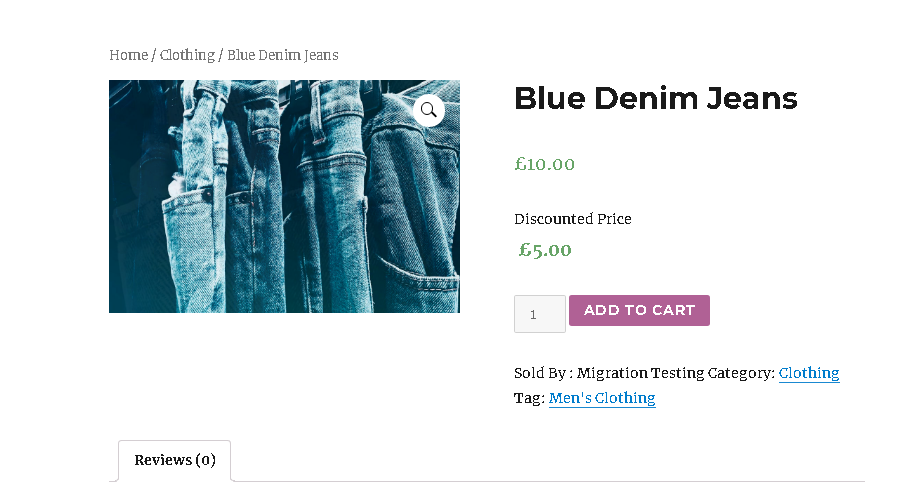918x485 pixels.
Task: Click the Blue Denim Jeans breadcrumb text
Action: tap(283, 55)
